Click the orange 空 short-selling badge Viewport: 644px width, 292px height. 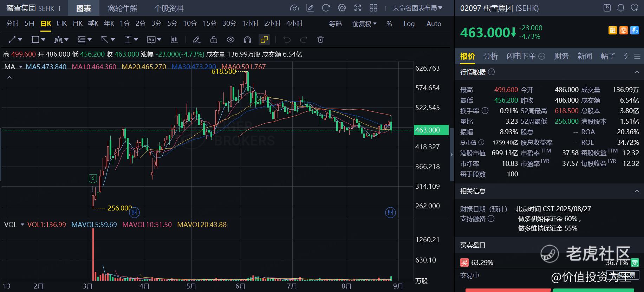pyautogui.click(x=624, y=30)
